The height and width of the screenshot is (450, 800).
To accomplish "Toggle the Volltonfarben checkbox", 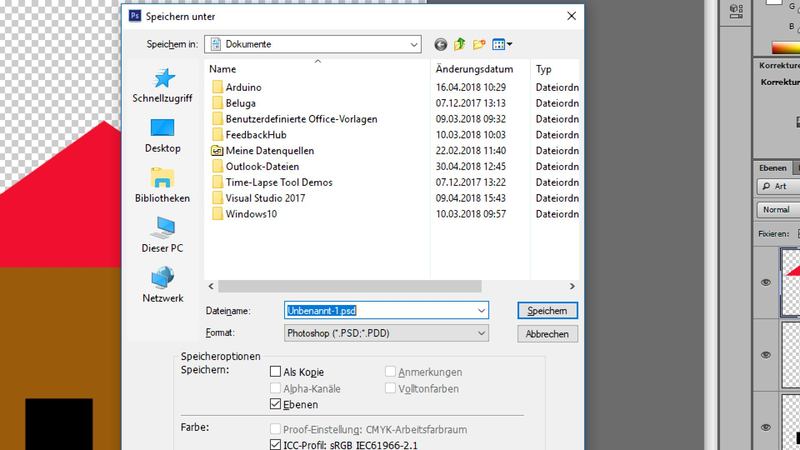I will coord(390,388).
